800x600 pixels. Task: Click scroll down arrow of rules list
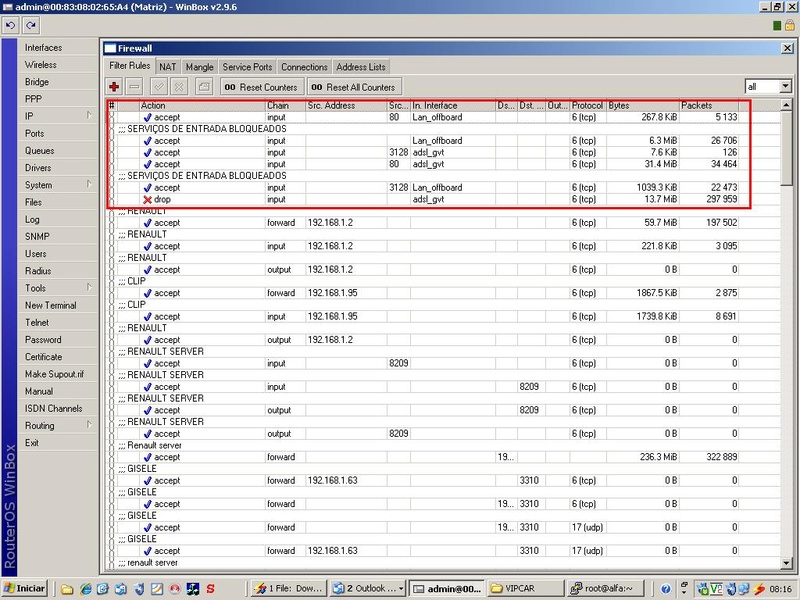[786, 563]
